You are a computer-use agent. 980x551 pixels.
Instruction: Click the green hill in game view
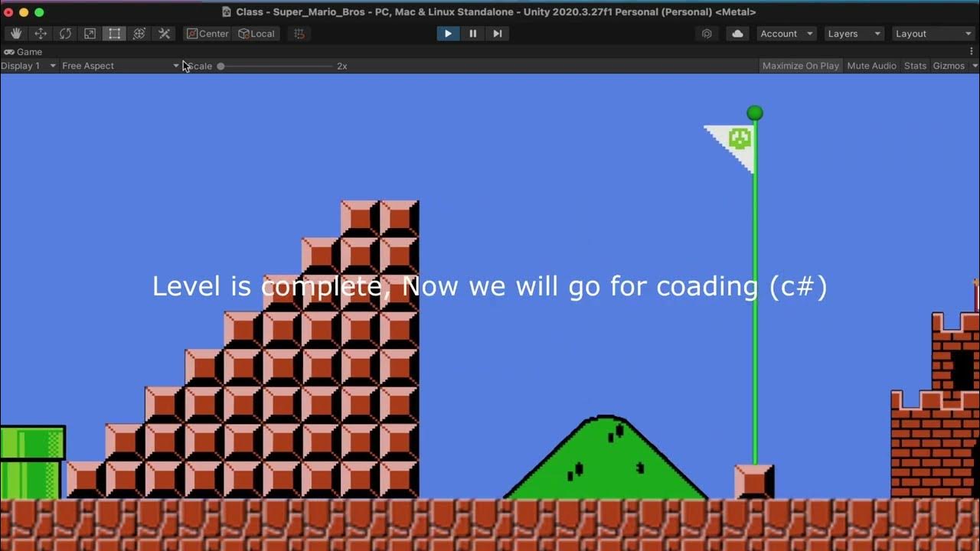[605, 459]
